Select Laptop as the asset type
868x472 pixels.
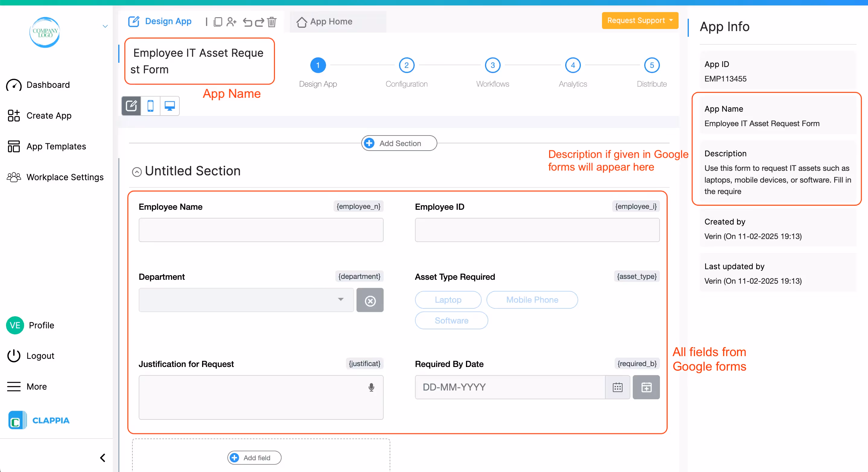point(448,300)
